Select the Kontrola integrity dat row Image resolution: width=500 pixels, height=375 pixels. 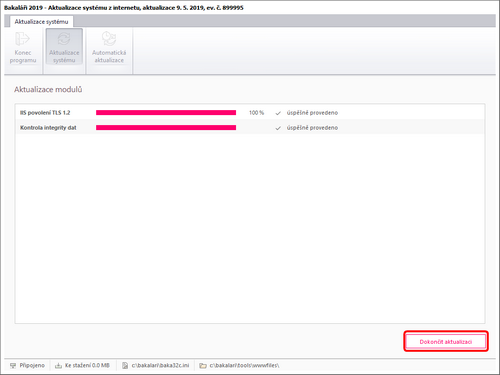click(250, 128)
